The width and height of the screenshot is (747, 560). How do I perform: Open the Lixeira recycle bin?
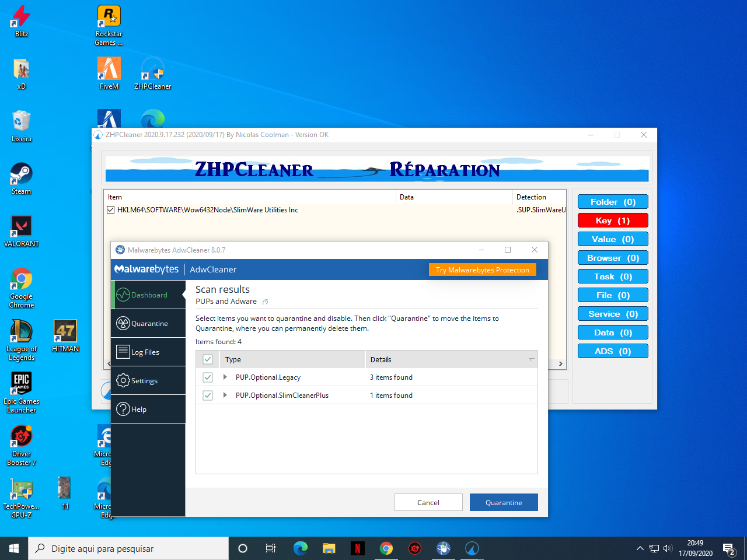pos(21,126)
